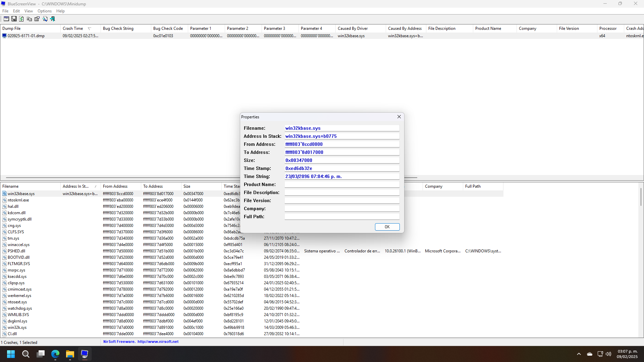644x362 pixels.
Task: Open the View menu
Action: pyautogui.click(x=29, y=11)
